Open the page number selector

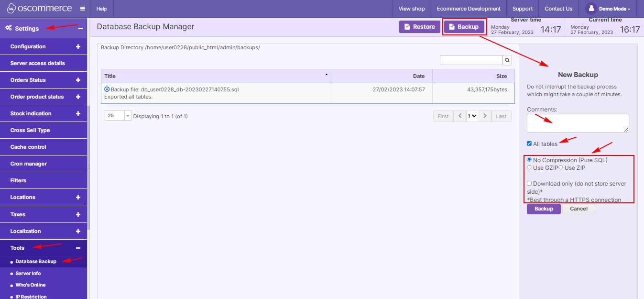tap(472, 116)
